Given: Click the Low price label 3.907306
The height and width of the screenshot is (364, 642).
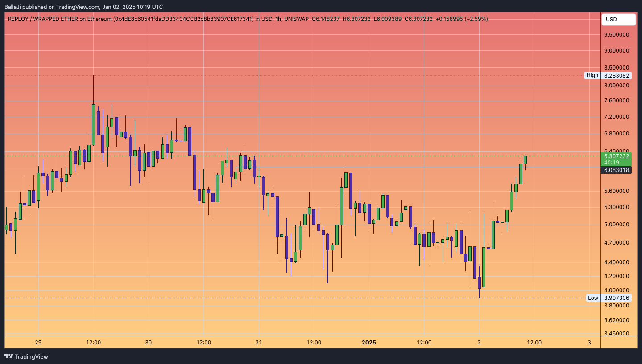Looking at the screenshot, I should [617, 298].
